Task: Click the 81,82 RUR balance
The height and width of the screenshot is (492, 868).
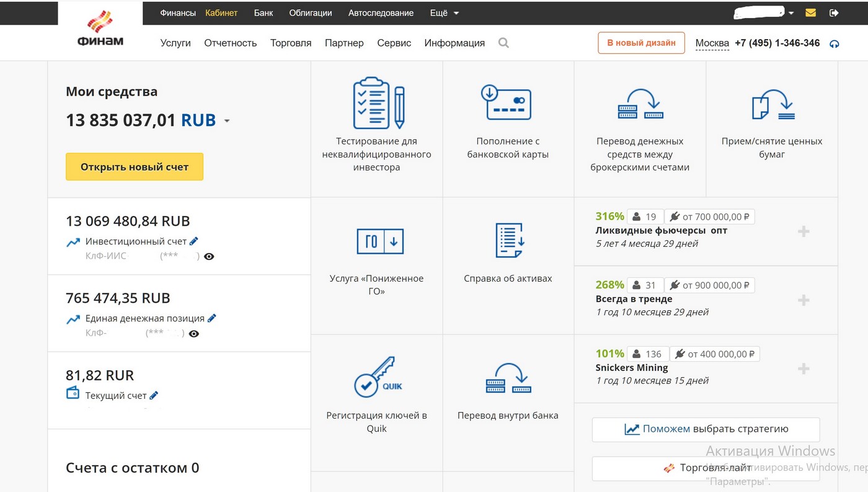Action: coord(100,375)
